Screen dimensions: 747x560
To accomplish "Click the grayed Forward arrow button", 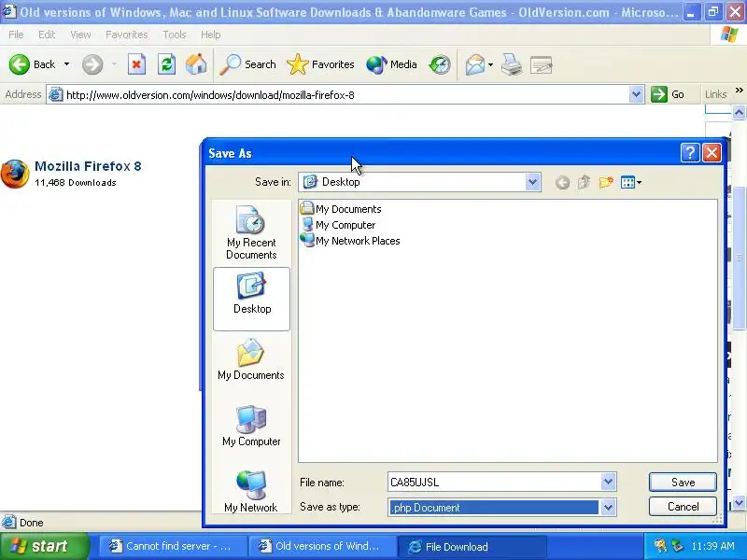I will click(x=92, y=64).
